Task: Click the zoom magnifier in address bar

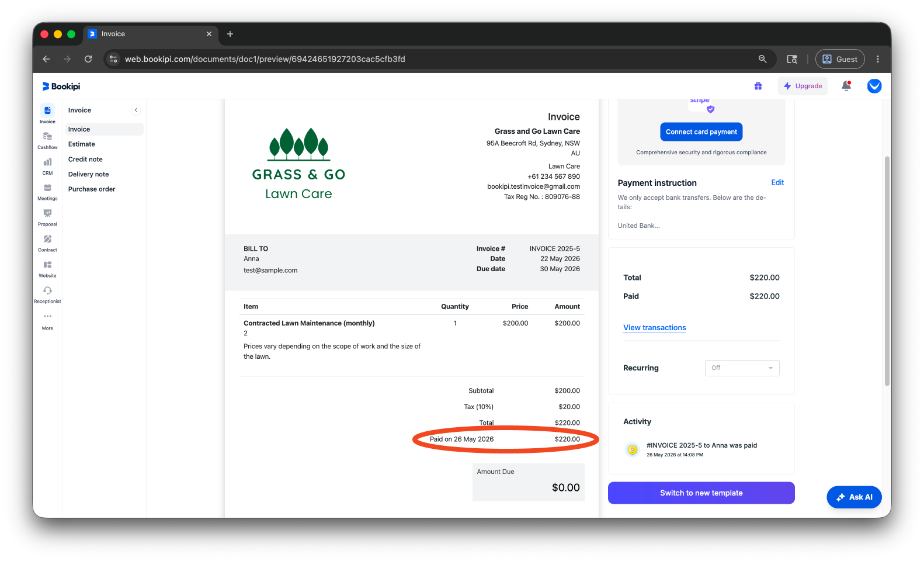Action: [762, 59]
